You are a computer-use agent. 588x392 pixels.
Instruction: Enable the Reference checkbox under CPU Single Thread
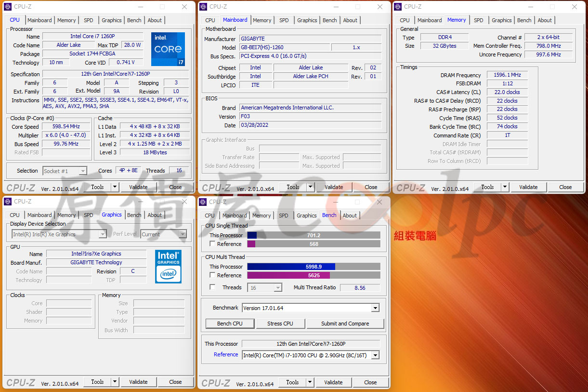click(212, 244)
